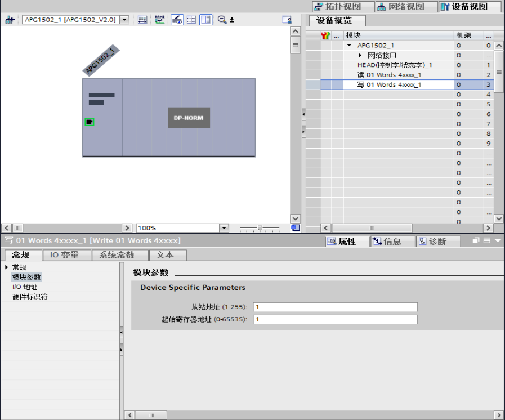
Task: Toggle the protected view toolbar button
Action: [x=177, y=20]
